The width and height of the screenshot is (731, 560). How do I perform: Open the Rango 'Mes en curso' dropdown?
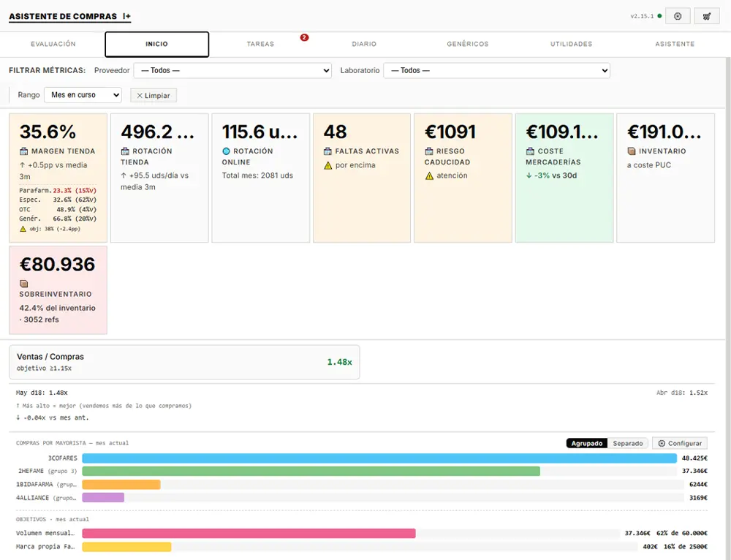point(83,94)
